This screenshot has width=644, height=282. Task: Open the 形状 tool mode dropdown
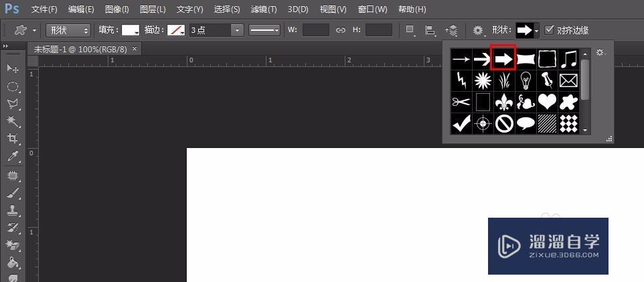[68, 30]
